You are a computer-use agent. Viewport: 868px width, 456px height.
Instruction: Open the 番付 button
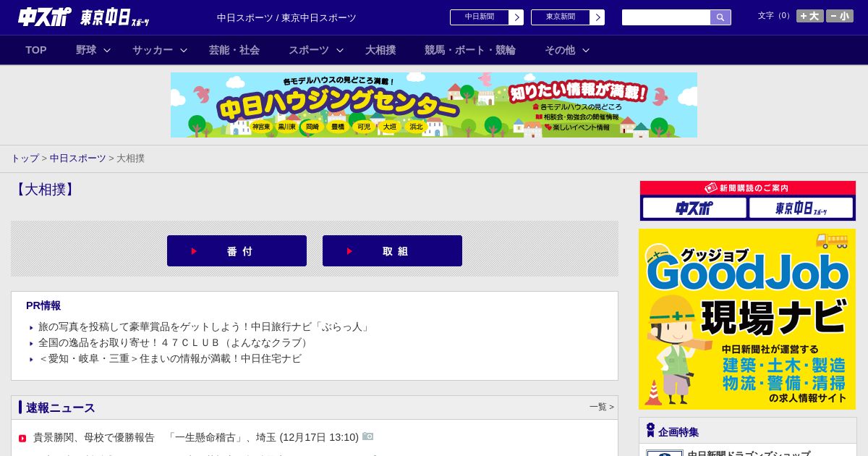click(237, 250)
